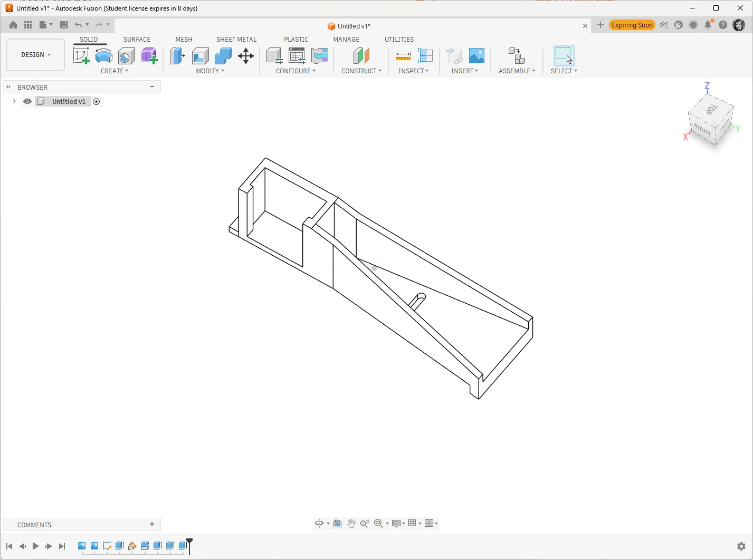Select the Create Form tool icon
This screenshot has height=560, width=753.
[x=149, y=56]
